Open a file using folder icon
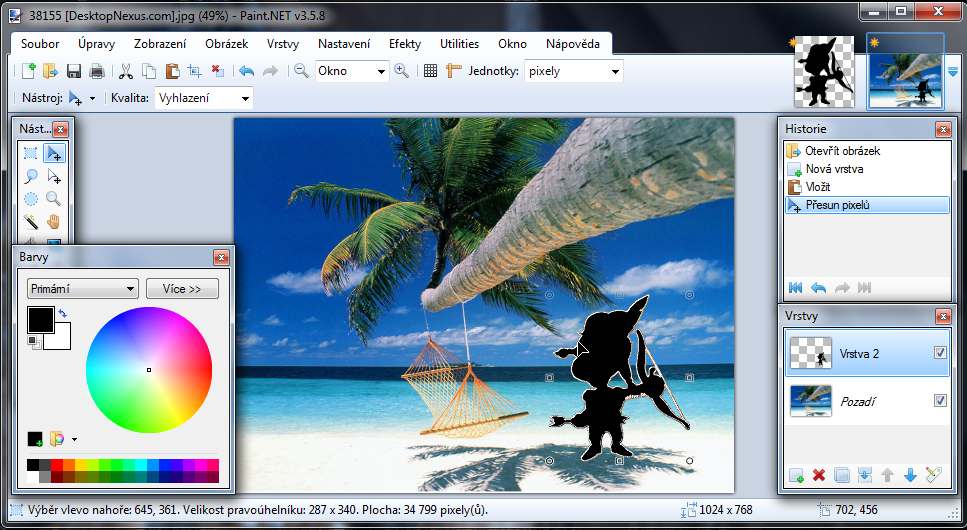Screen dimensions: 967x530 click(51, 71)
